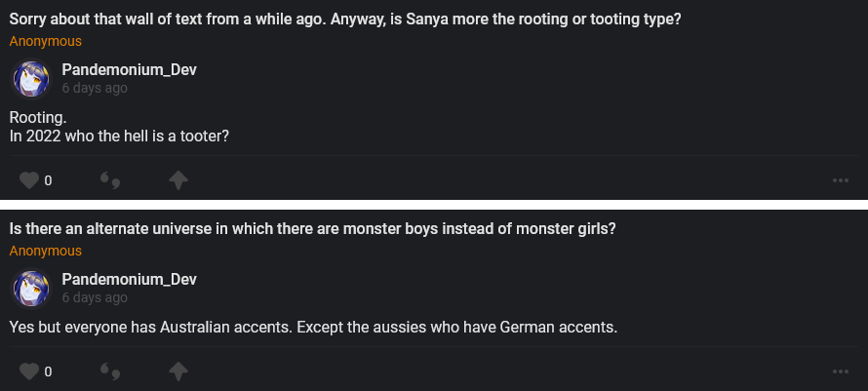Click the Australian accents answer text
This screenshot has width=868, height=391.
pyautogui.click(x=313, y=327)
